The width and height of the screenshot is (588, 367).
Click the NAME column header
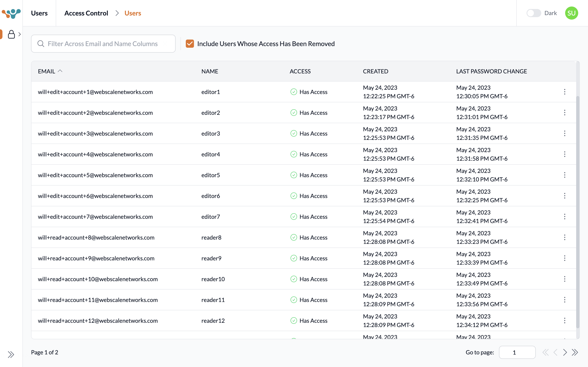[210, 71]
